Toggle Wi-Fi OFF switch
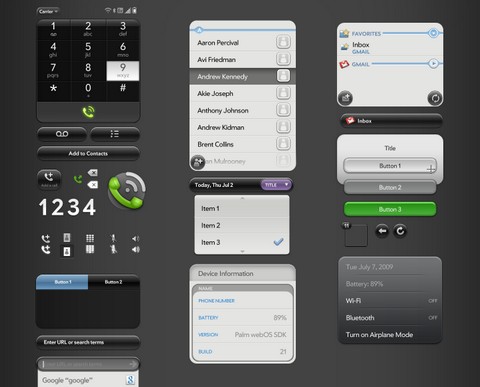Viewport: 480px width, 387px height. (x=432, y=301)
